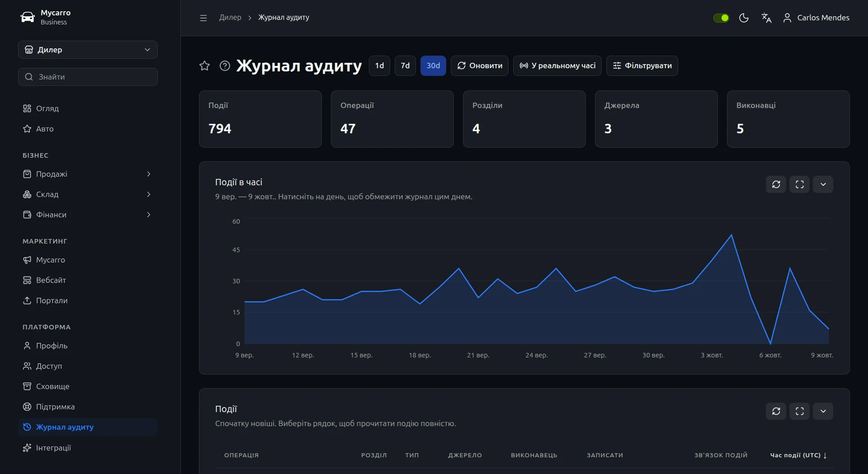Toggle the green switch in header
This screenshot has height=474, width=868.
pyautogui.click(x=721, y=18)
